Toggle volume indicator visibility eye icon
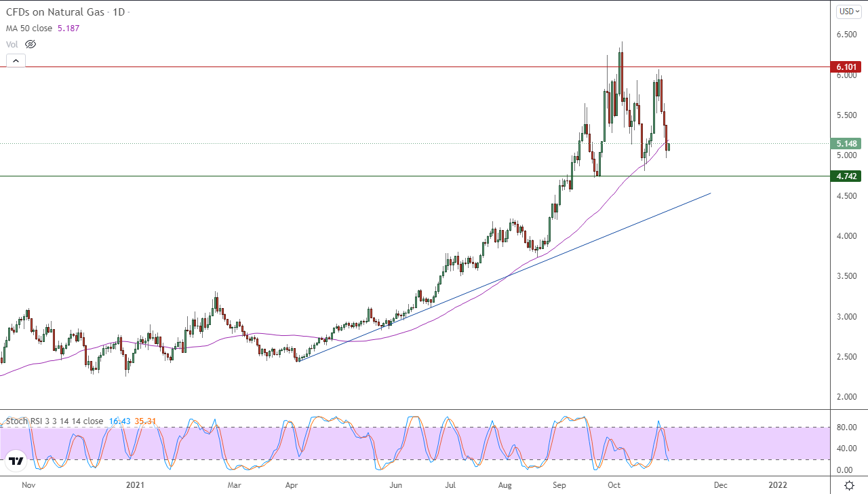 point(30,44)
